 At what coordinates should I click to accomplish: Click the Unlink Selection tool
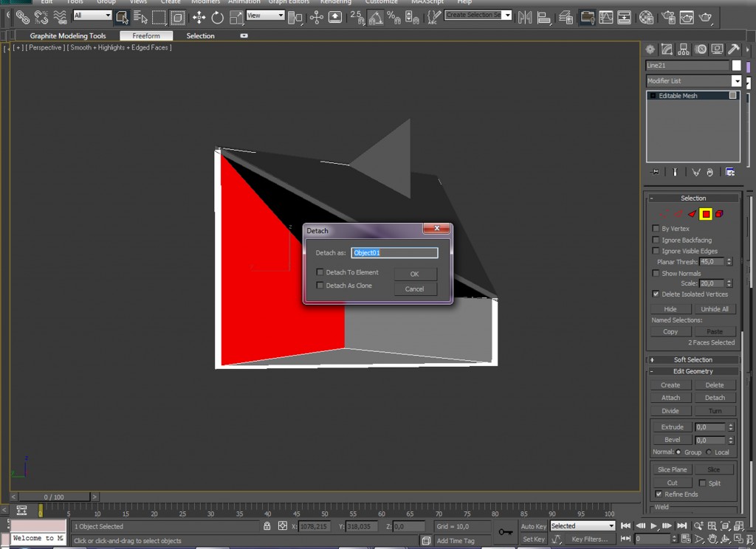click(x=41, y=18)
